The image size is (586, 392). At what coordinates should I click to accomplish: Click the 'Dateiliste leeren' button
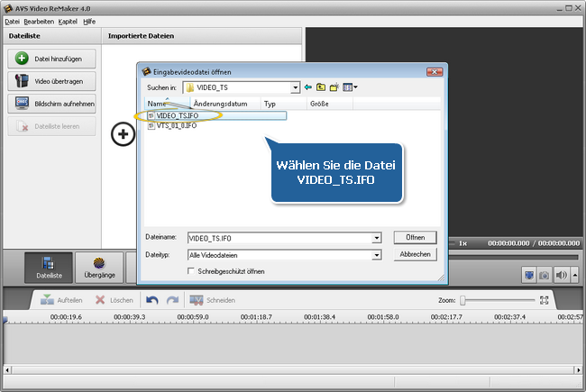click(x=51, y=126)
